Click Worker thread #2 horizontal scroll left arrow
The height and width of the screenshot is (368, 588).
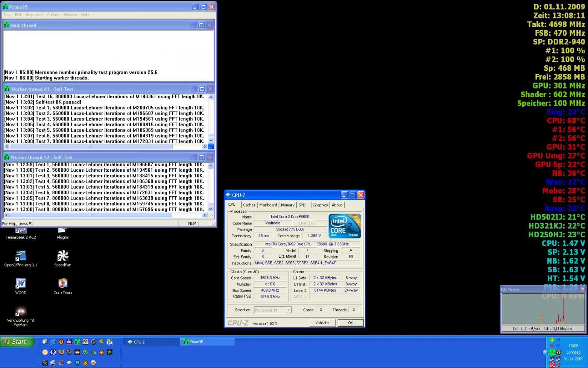[7, 215]
